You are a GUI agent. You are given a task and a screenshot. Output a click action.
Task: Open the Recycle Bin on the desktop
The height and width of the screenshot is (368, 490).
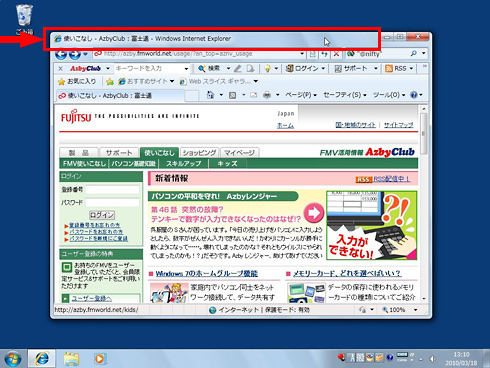(25, 19)
